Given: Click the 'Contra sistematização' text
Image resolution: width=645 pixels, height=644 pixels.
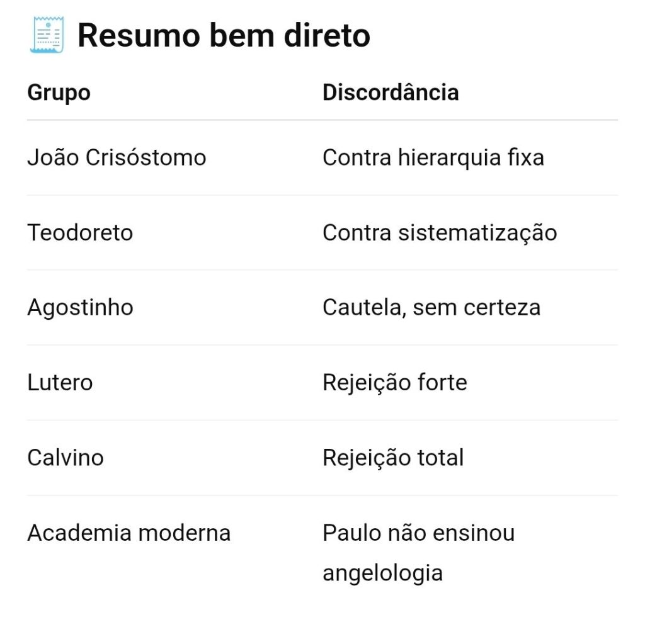Looking at the screenshot, I should pyautogui.click(x=440, y=233).
